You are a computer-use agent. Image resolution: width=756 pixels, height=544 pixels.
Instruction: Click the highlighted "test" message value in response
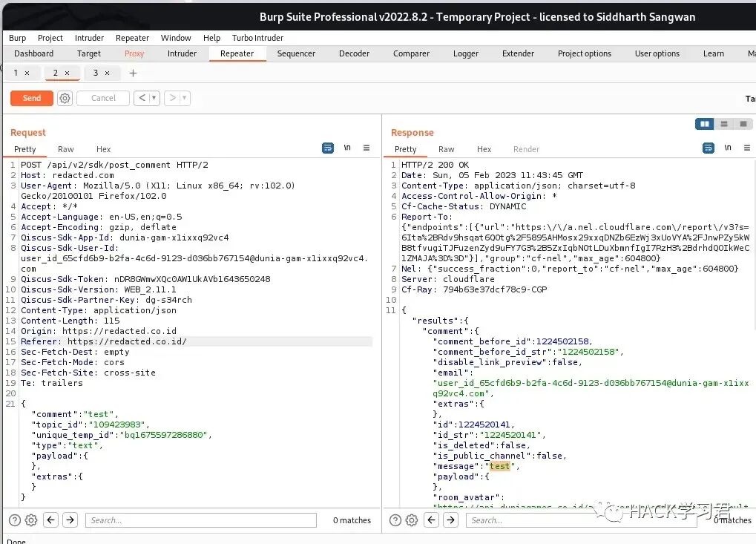coord(499,466)
